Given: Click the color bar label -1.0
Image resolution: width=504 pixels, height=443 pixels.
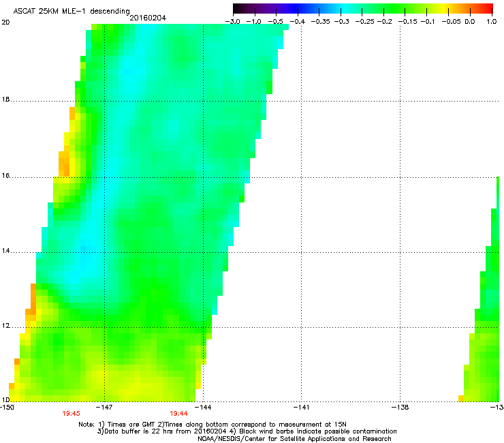Looking at the screenshot, I should pyautogui.click(x=253, y=21).
